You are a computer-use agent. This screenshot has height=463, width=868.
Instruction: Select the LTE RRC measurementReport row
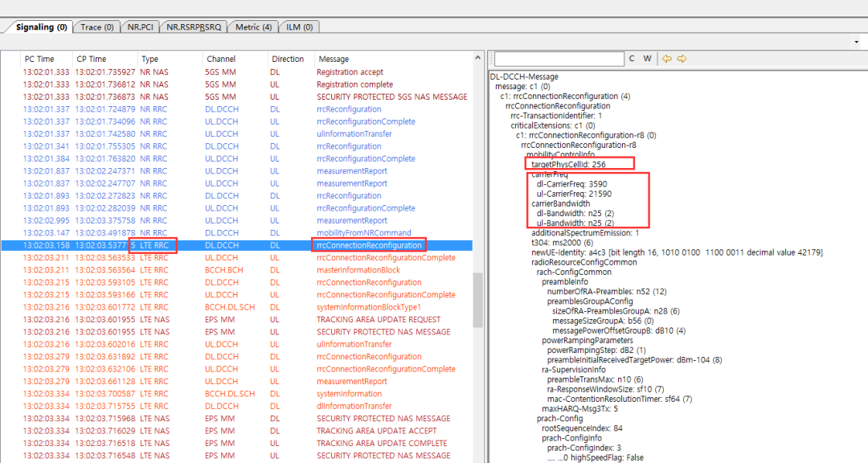(237, 381)
